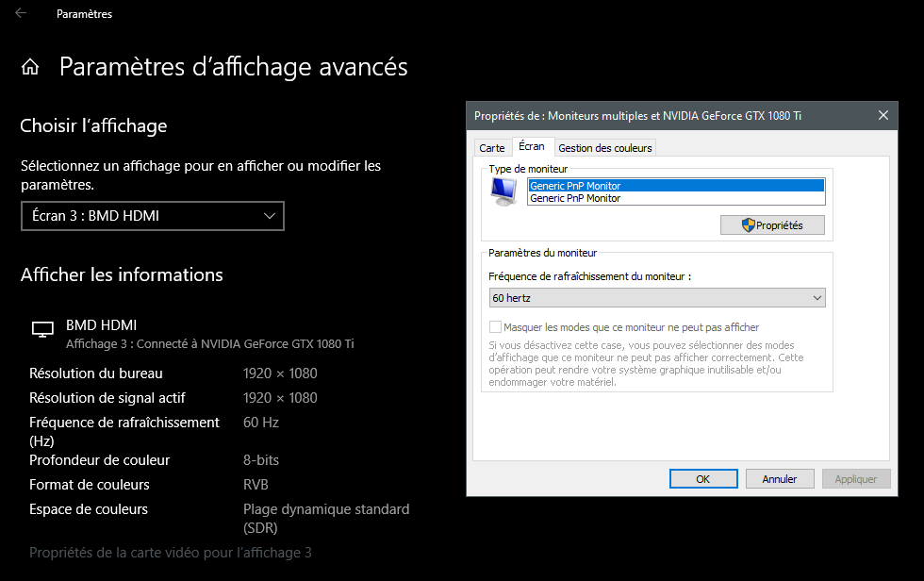This screenshot has width=924, height=581.
Task: Select the highlighted Generic PnP Monitor entry
Action: 676,186
